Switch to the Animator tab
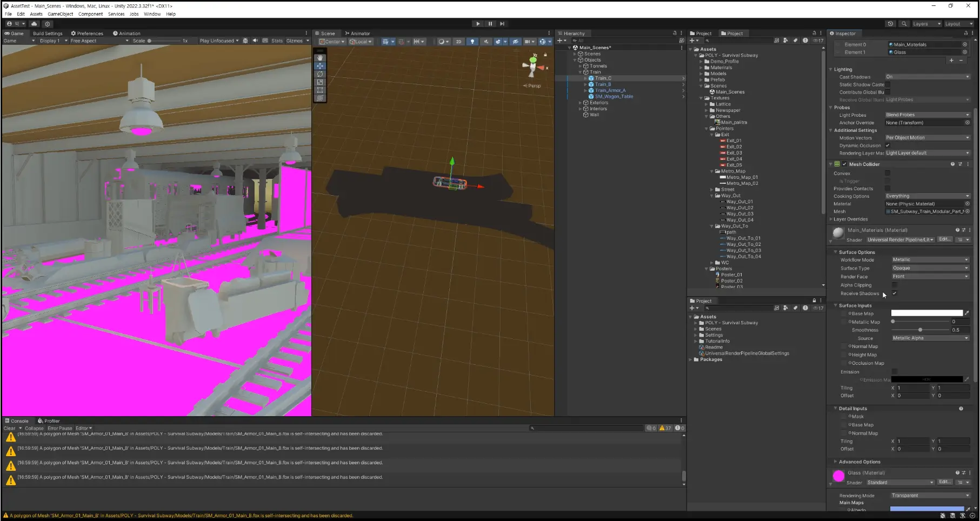 [357, 34]
